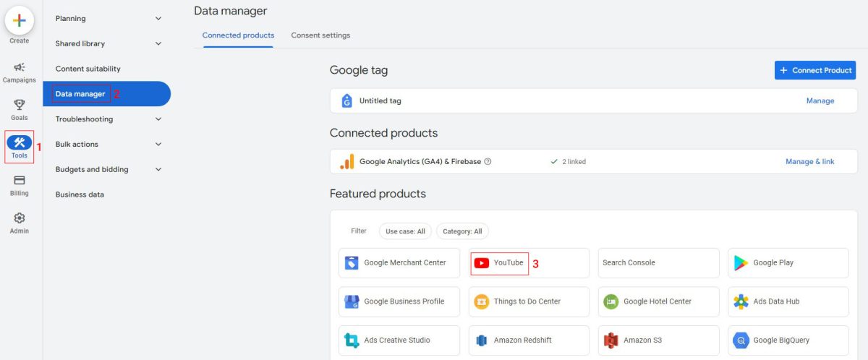Open the Category: All filter
Screen dimensions: 868x360
462,231
